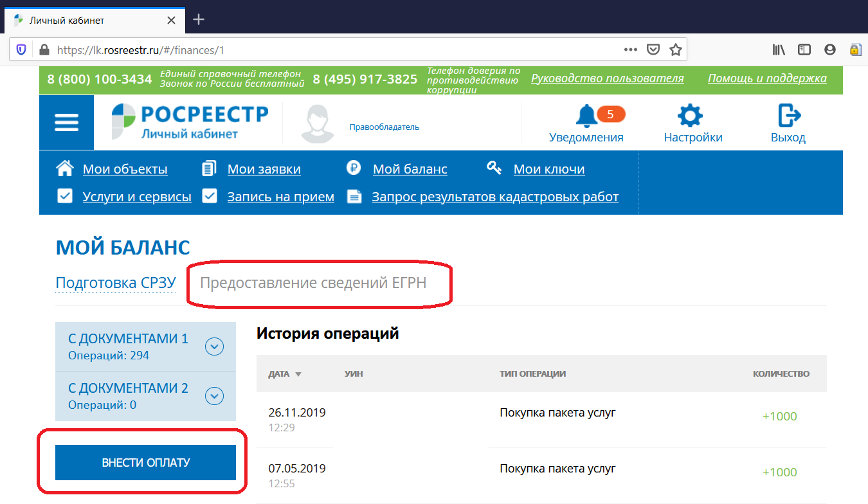Viewport: 868px width, 504px height.
Task: Click the checkbox icon beside Услуги и сервисы
Action: 65,196
